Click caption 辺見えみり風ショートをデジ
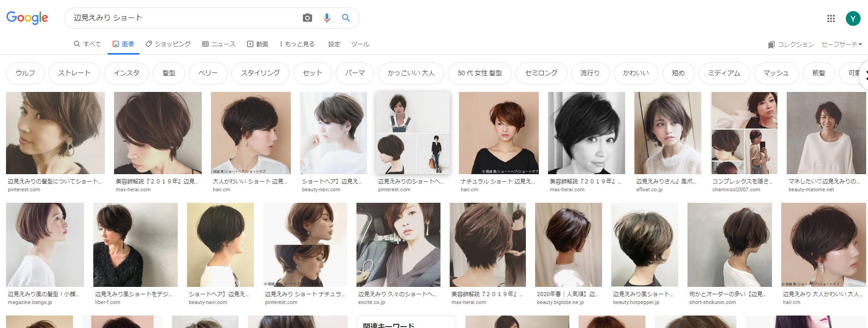 coord(133,294)
